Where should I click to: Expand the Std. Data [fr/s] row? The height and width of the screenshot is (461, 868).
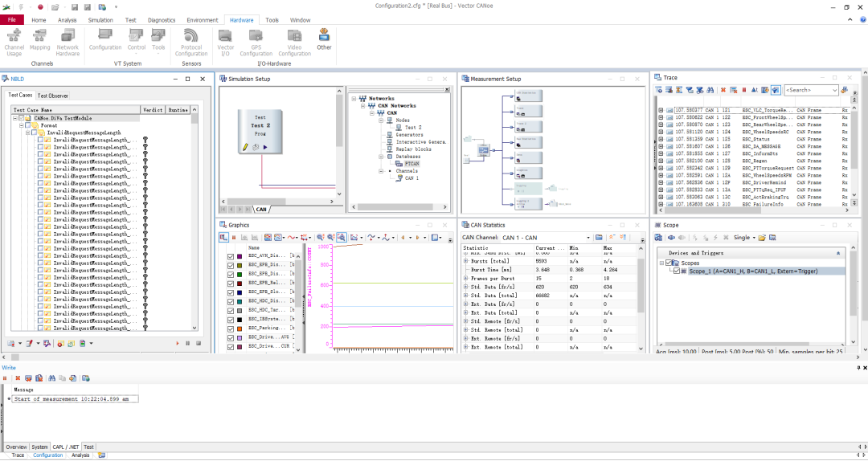point(465,288)
